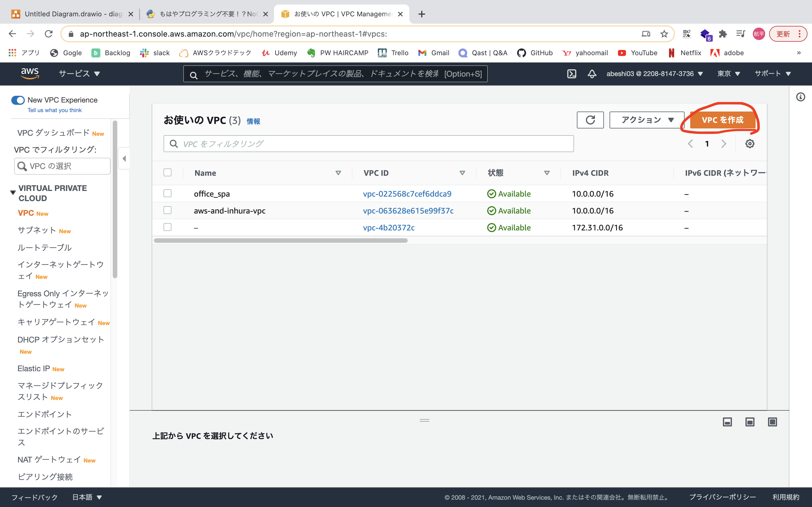
Task: Check the office_spa VPC checkbox
Action: pos(167,194)
